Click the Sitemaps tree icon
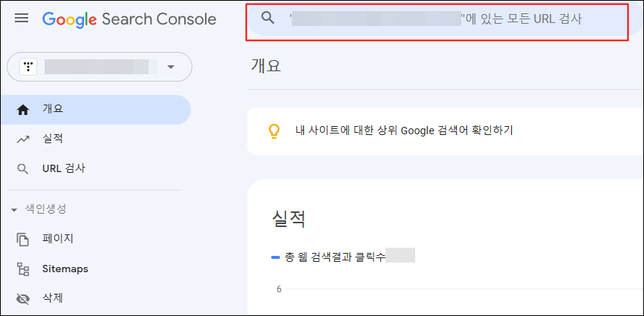The image size is (644, 316). tap(22, 269)
